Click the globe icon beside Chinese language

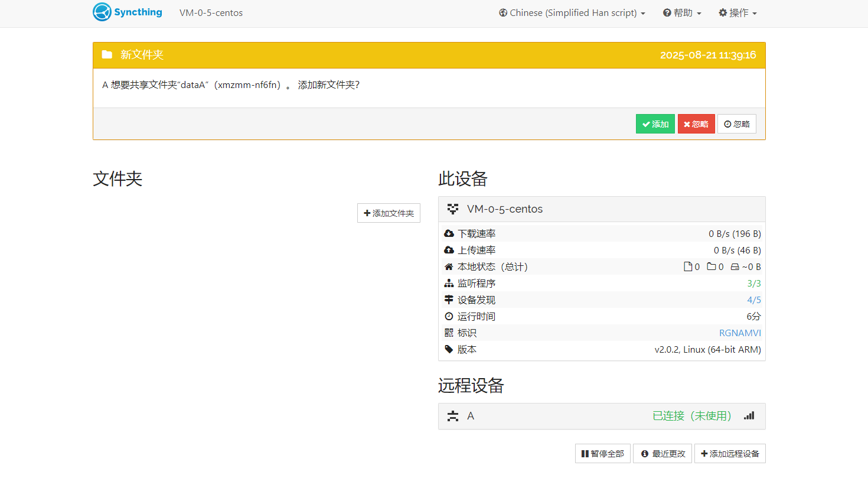(x=503, y=12)
